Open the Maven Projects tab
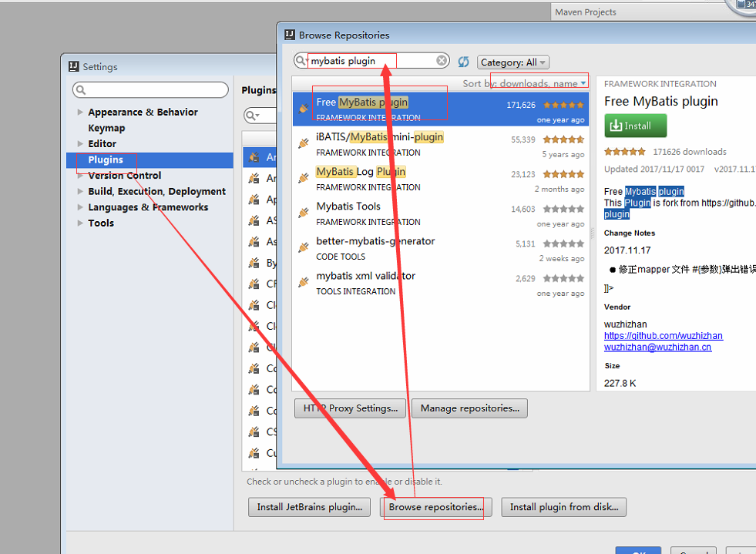The width and height of the screenshot is (756, 554). click(586, 12)
